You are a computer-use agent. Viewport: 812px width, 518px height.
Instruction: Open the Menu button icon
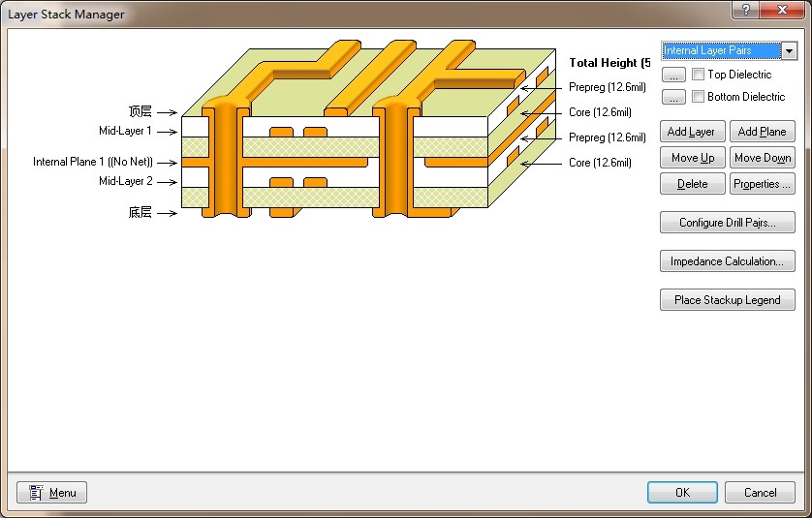36,493
